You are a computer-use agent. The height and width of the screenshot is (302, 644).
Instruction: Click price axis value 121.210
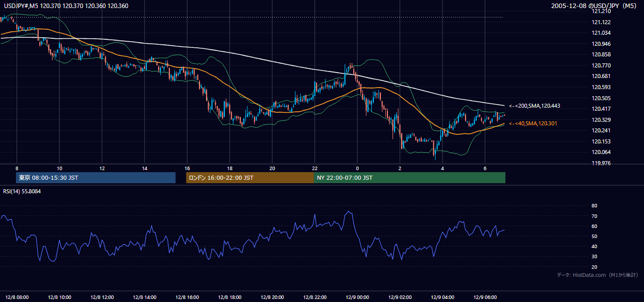[x=601, y=11]
